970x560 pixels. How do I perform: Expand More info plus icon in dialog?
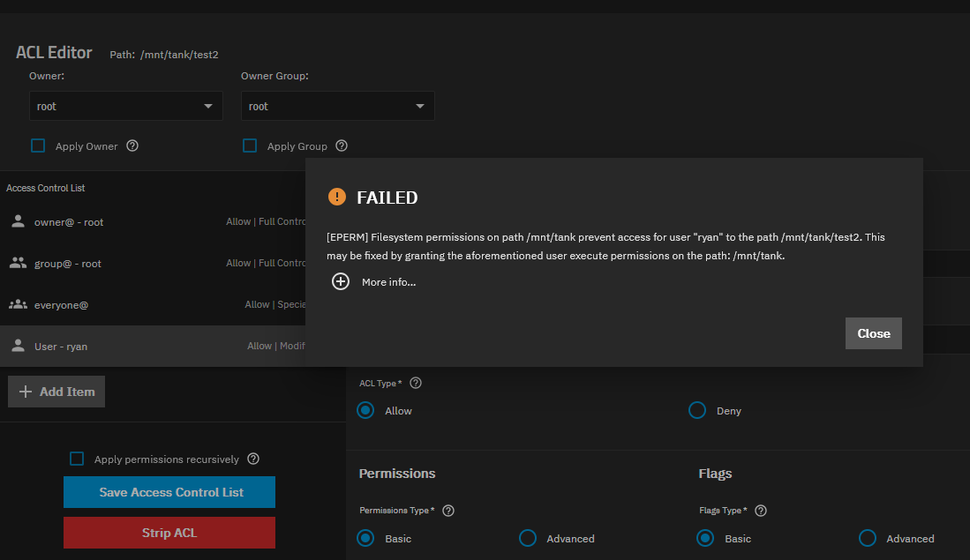pos(341,282)
